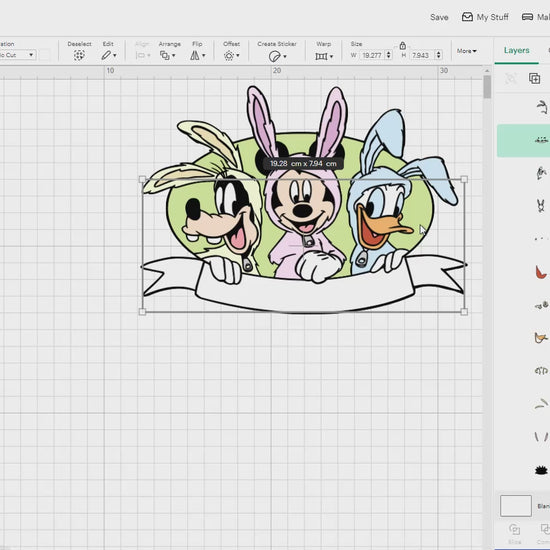Open the Offset tool
550x550 pixels.
(x=229, y=56)
